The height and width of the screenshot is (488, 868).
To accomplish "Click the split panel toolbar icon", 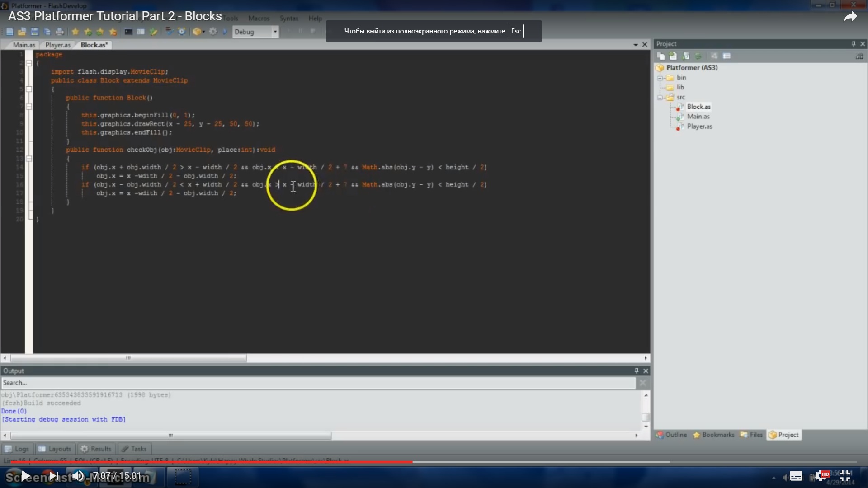I will [x=141, y=32].
